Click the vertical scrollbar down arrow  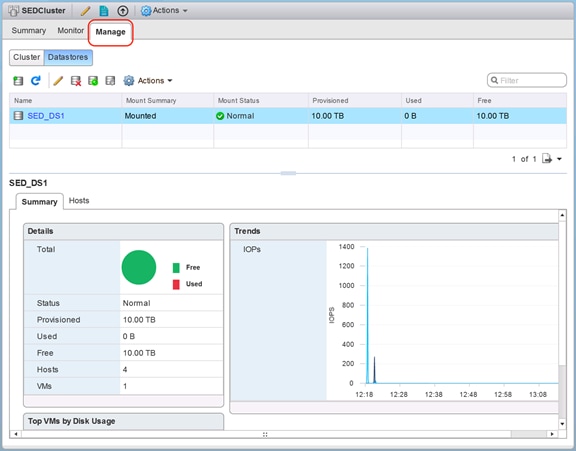tap(562, 424)
